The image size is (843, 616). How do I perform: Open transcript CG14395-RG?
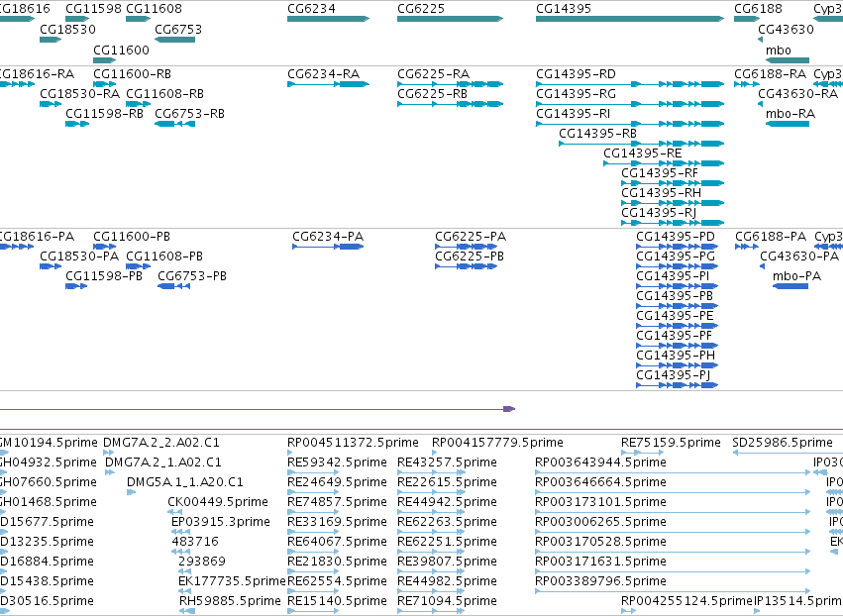click(x=576, y=93)
